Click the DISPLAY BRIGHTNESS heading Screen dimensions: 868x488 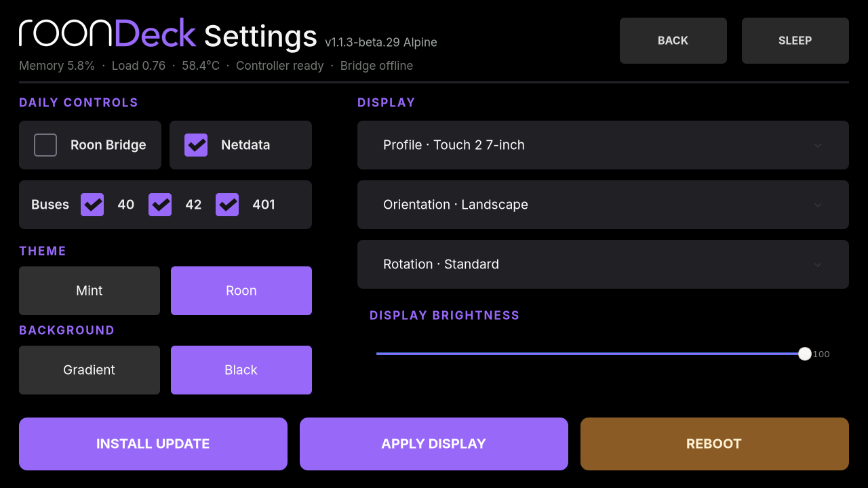[445, 316]
